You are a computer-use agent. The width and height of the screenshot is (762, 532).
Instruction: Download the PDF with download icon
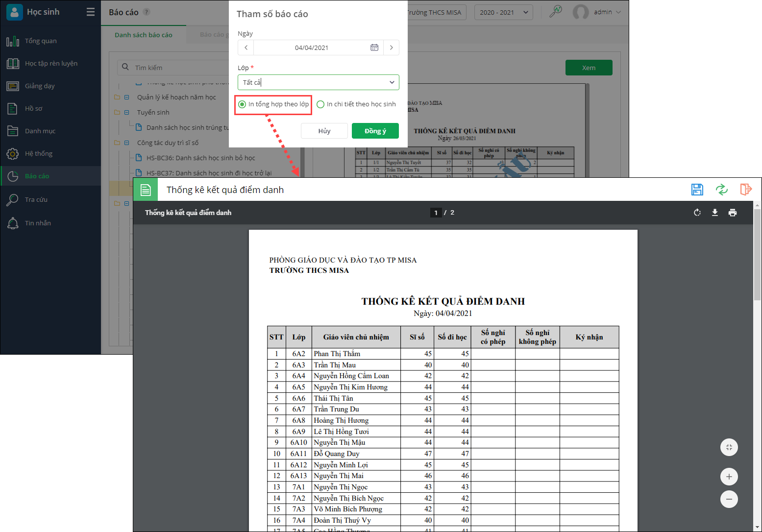pos(715,213)
